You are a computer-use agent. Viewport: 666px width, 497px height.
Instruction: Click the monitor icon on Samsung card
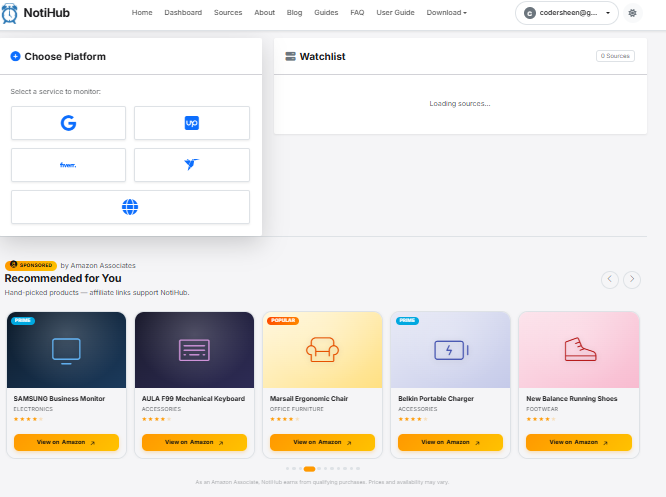click(66, 351)
